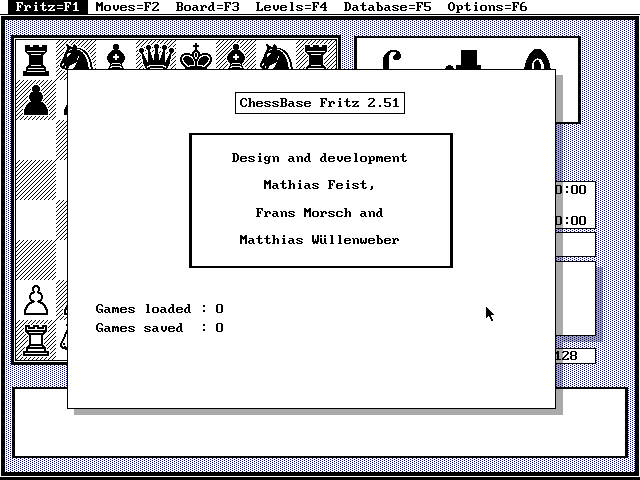This screenshot has height=480, width=640.
Task: Select the black rook on a8
Action: click(36, 58)
